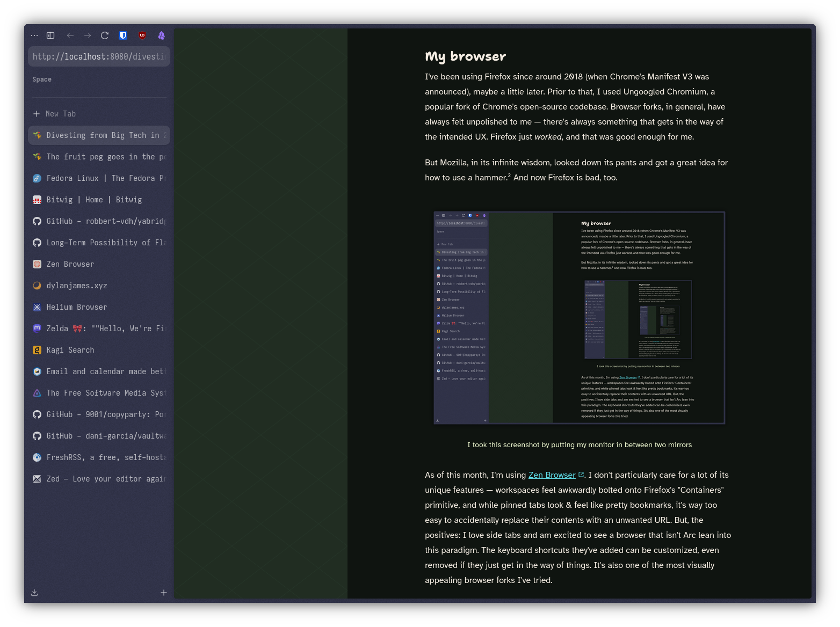The height and width of the screenshot is (627, 840).
Task: Open the Bitwarden extension icon
Action: click(123, 35)
